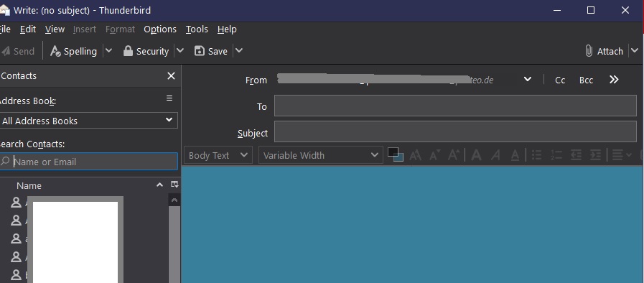
Task: Toggle underline text formatting
Action: coord(515,155)
